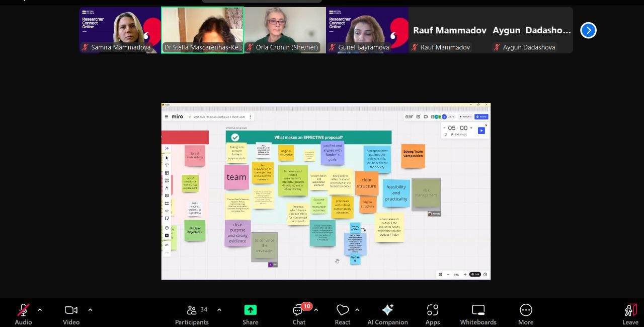Open the More options menu
The width and height of the screenshot is (644, 327).
[526, 310]
